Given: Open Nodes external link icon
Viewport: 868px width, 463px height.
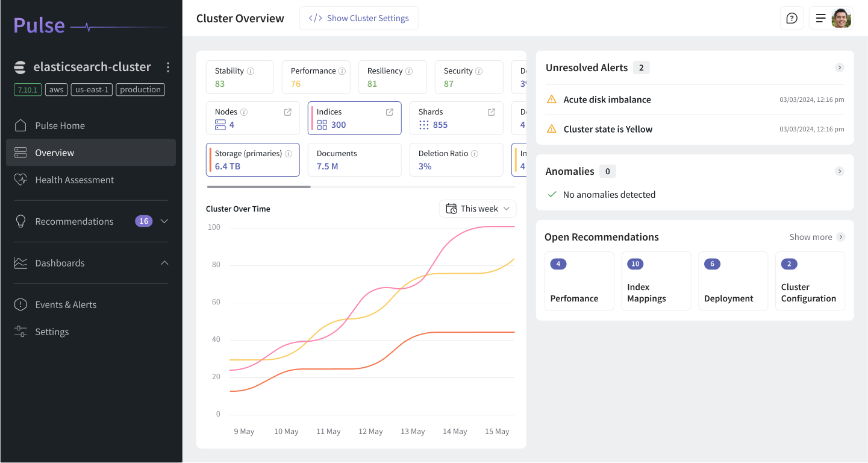Looking at the screenshot, I should 288,112.
